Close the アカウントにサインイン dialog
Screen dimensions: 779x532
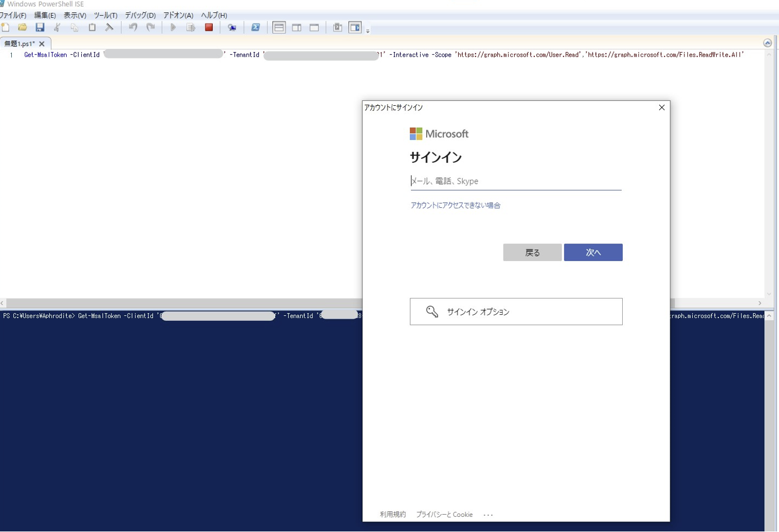(661, 108)
